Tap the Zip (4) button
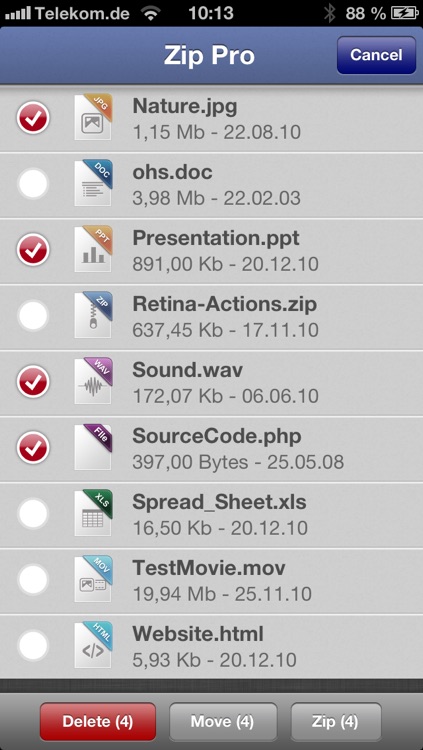 click(x=335, y=721)
